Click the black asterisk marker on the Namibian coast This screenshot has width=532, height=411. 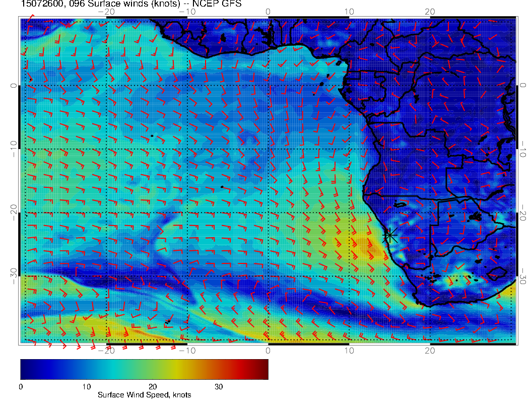click(x=390, y=235)
